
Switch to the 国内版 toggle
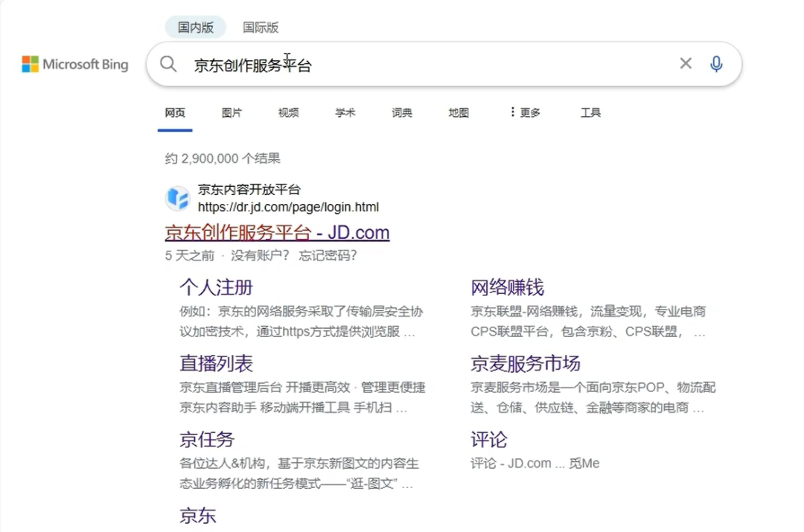[x=195, y=28]
